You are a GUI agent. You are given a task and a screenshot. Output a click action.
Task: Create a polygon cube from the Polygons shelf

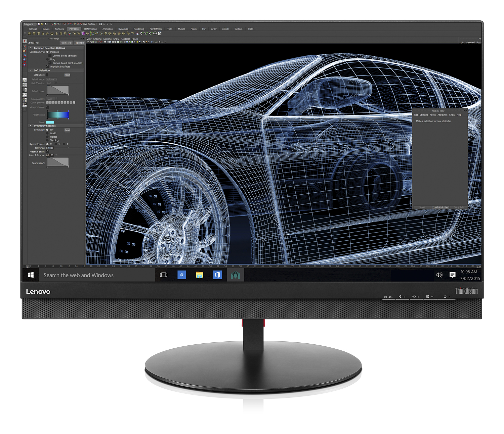(x=34, y=34)
